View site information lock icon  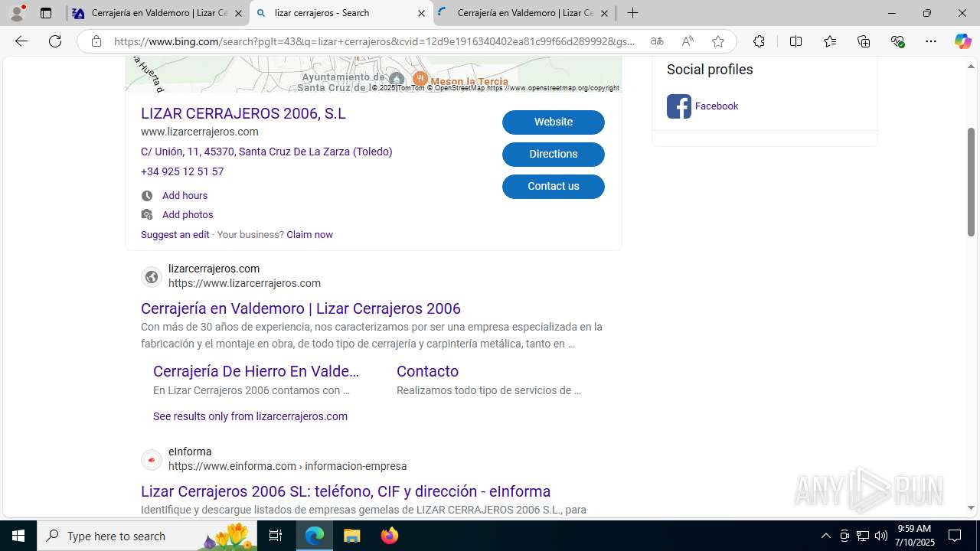(x=96, y=41)
